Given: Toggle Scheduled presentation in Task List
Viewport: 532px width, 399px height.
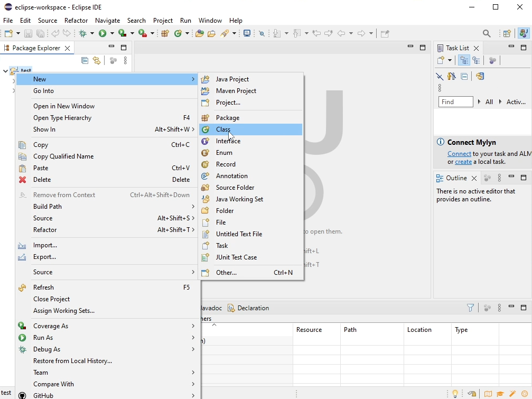Looking at the screenshot, I should tap(477, 60).
